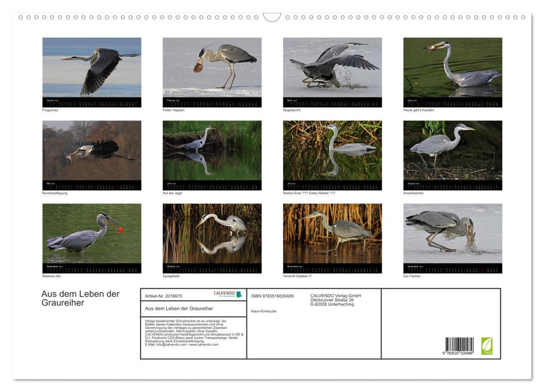
Task: Open the Abgetaucht heron image
Action: click(x=332, y=68)
